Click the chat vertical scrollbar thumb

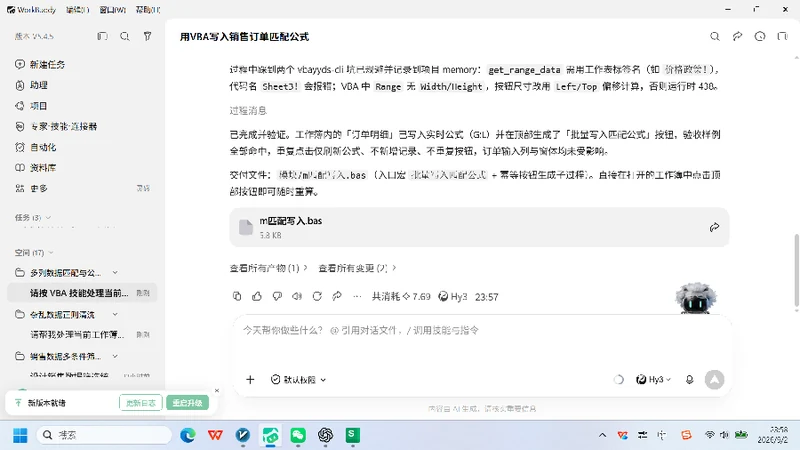point(796,269)
